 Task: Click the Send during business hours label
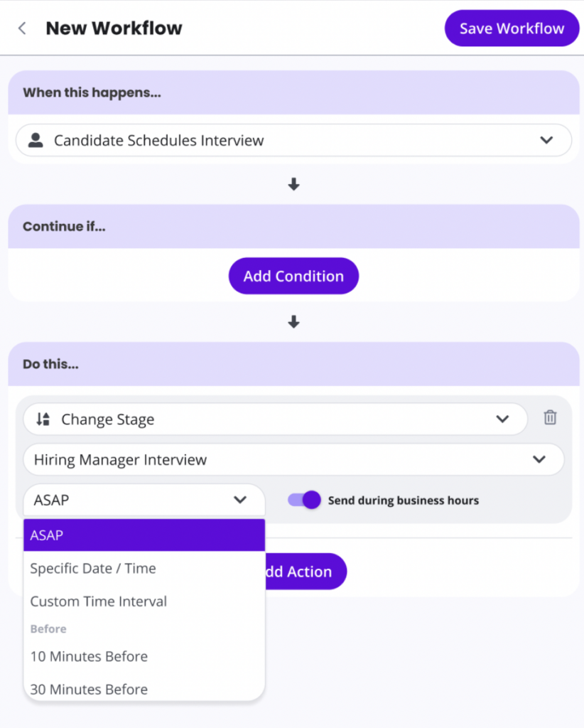coord(404,500)
